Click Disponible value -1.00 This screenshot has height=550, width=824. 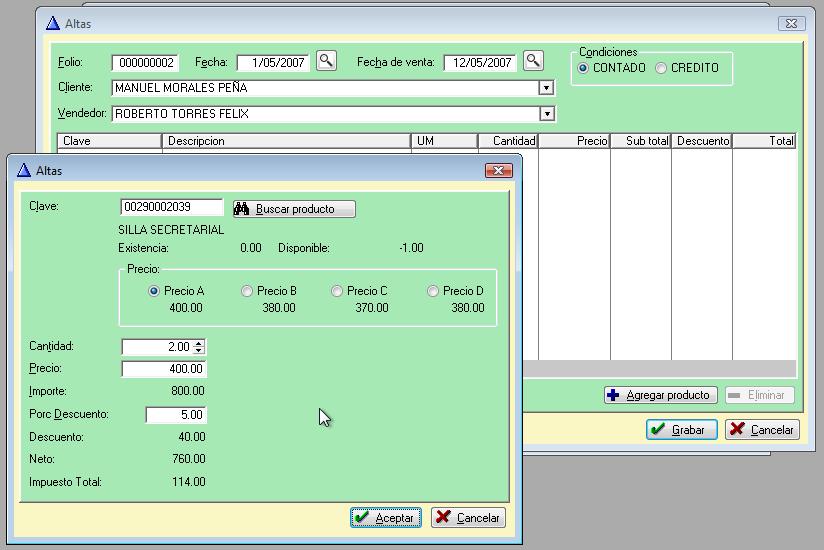tap(411, 248)
